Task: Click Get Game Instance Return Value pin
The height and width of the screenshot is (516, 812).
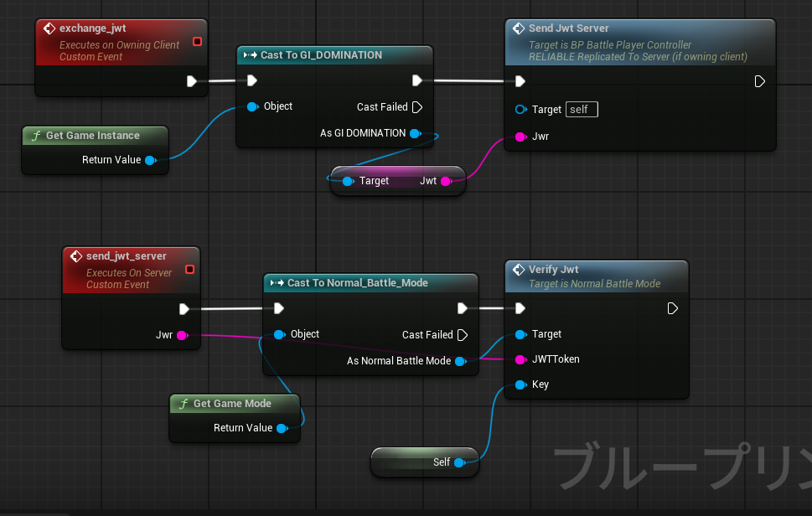Action: pyautogui.click(x=150, y=160)
